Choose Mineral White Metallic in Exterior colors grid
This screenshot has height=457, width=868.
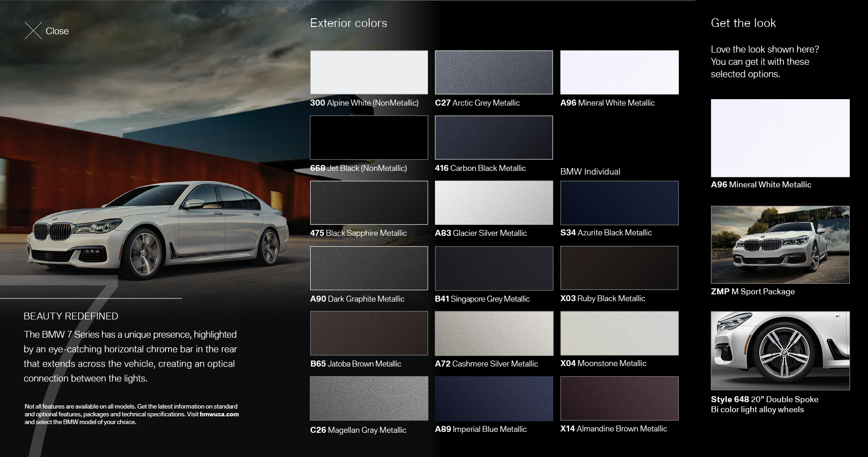pos(619,72)
